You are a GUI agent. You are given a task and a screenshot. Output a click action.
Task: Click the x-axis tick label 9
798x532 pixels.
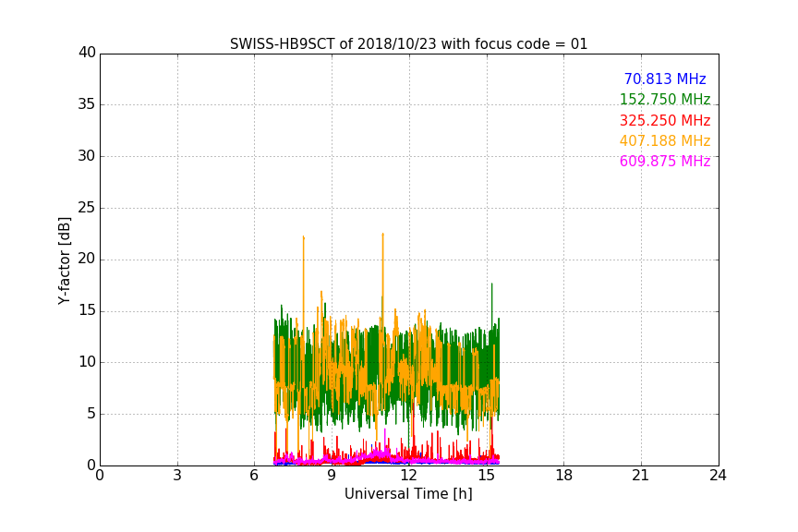pyautogui.click(x=332, y=476)
